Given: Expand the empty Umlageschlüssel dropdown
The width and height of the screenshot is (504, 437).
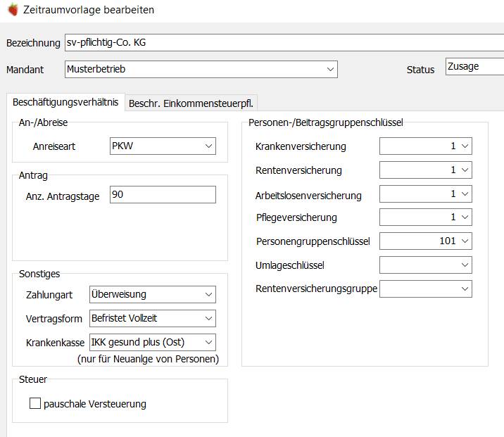Looking at the screenshot, I should 426,265.
